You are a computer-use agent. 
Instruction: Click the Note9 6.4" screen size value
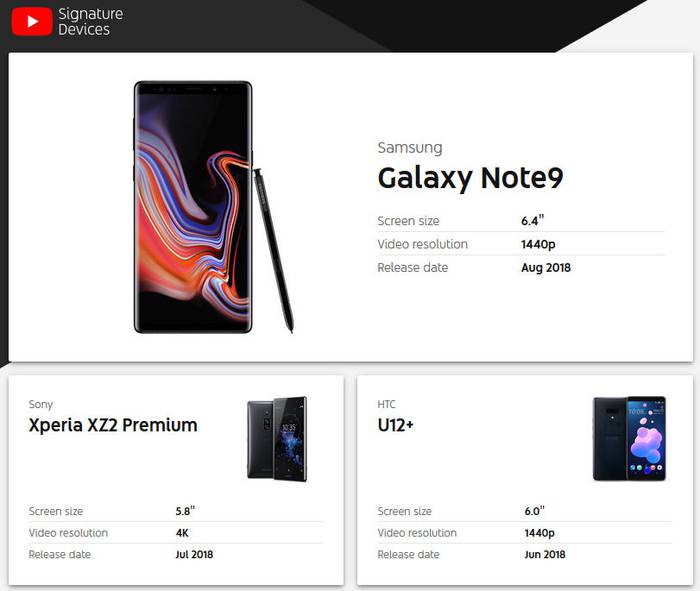tap(532, 221)
